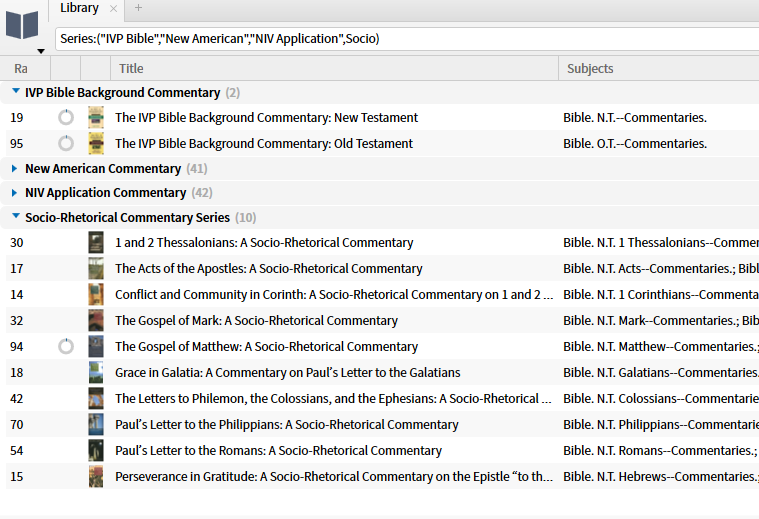Click Perseverance in Gratitude cover thumbnail
Image resolution: width=759 pixels, height=519 pixels.
tap(96, 477)
